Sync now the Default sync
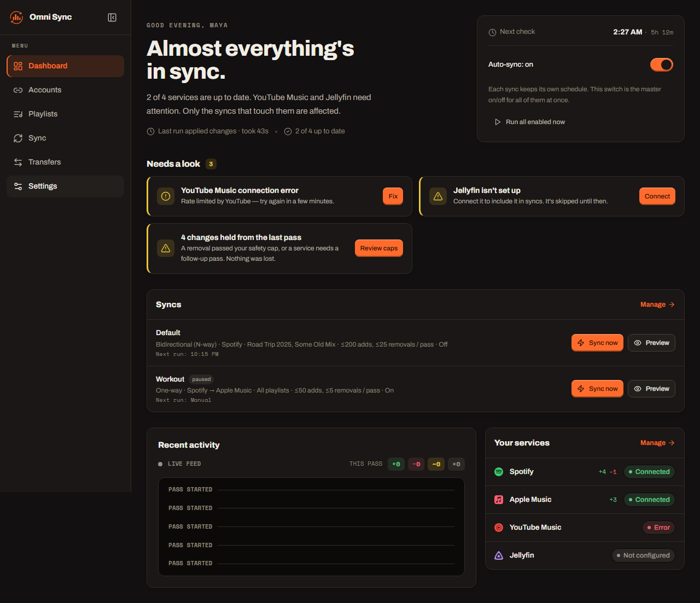 tap(597, 343)
